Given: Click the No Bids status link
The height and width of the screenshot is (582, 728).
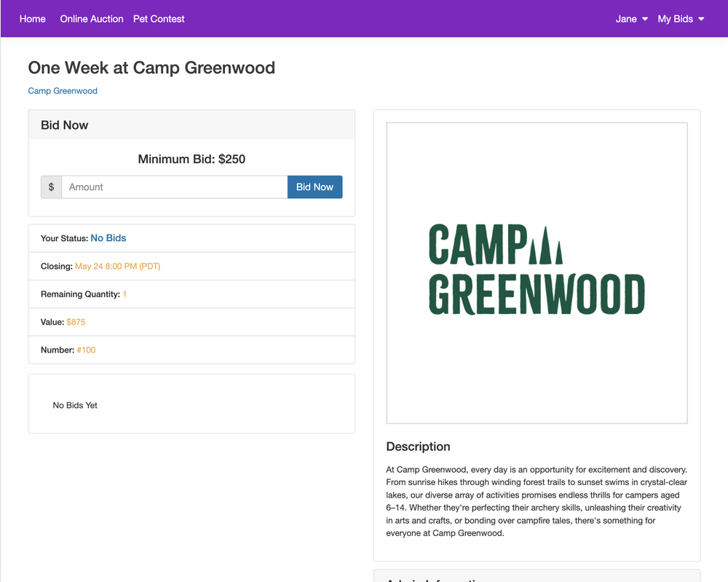Looking at the screenshot, I should pos(108,238).
